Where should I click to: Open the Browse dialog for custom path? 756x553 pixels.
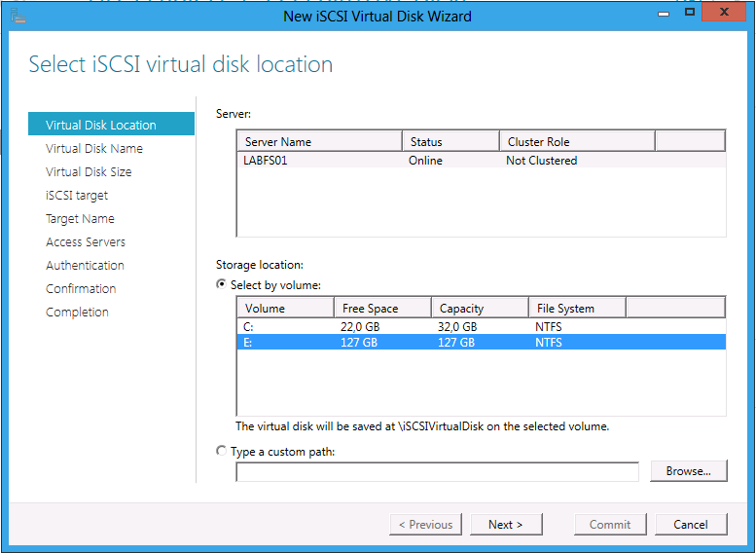click(689, 471)
